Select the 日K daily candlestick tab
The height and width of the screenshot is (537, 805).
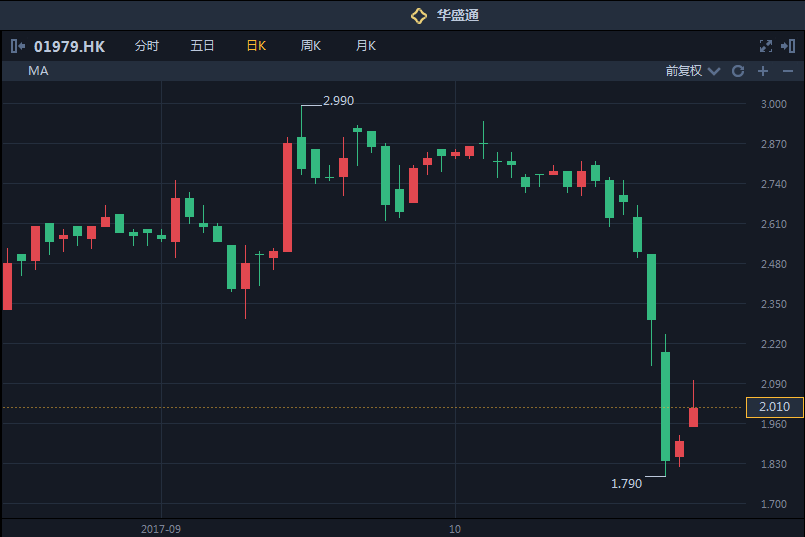pyautogui.click(x=256, y=46)
